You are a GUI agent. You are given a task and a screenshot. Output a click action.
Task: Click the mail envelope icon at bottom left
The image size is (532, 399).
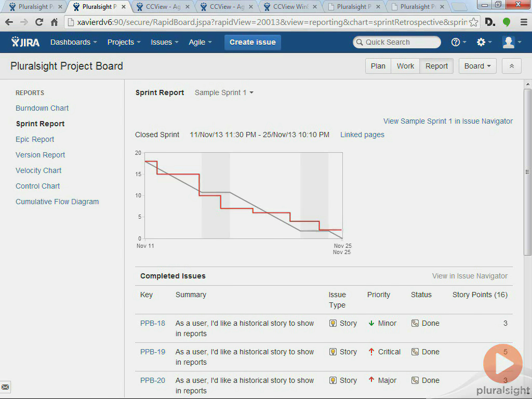point(5,387)
